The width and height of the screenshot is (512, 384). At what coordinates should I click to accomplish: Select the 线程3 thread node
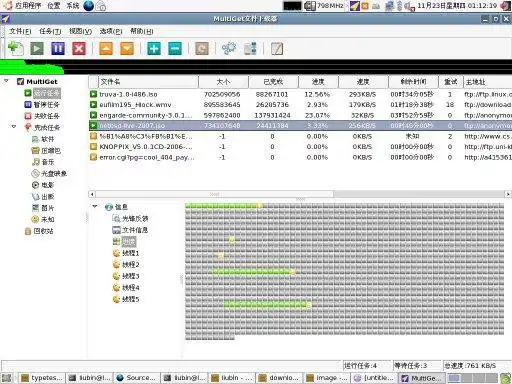[x=126, y=276]
